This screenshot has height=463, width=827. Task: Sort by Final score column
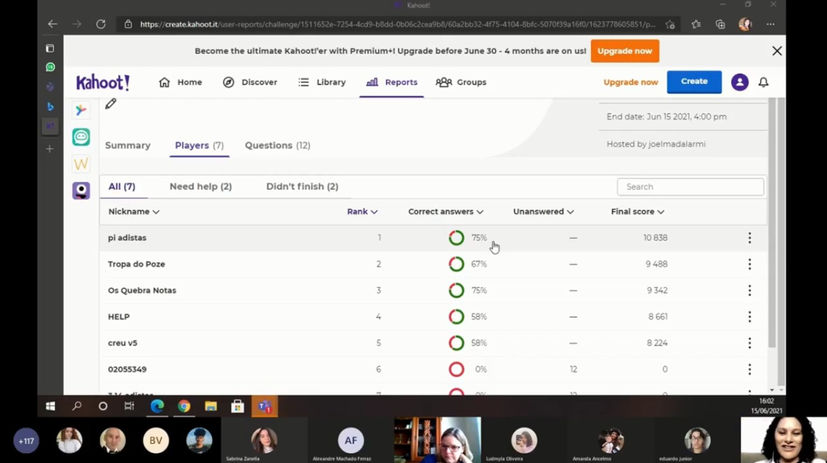pos(637,211)
